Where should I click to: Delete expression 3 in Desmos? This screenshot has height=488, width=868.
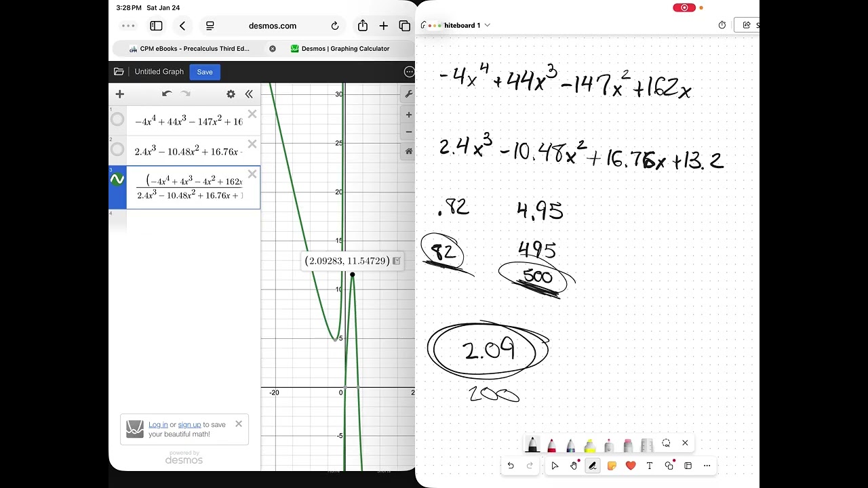[x=252, y=174]
